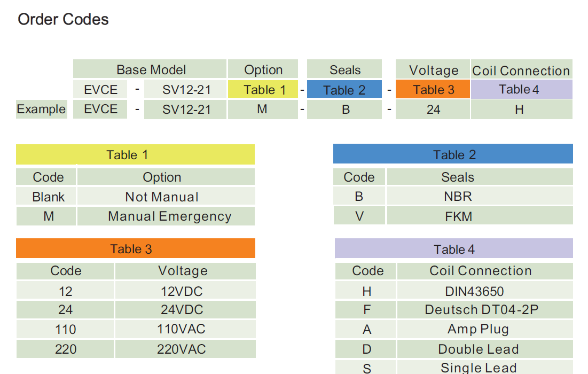588x374 pixels.
Task: Click the Manual Emergency option cell
Action: click(169, 216)
